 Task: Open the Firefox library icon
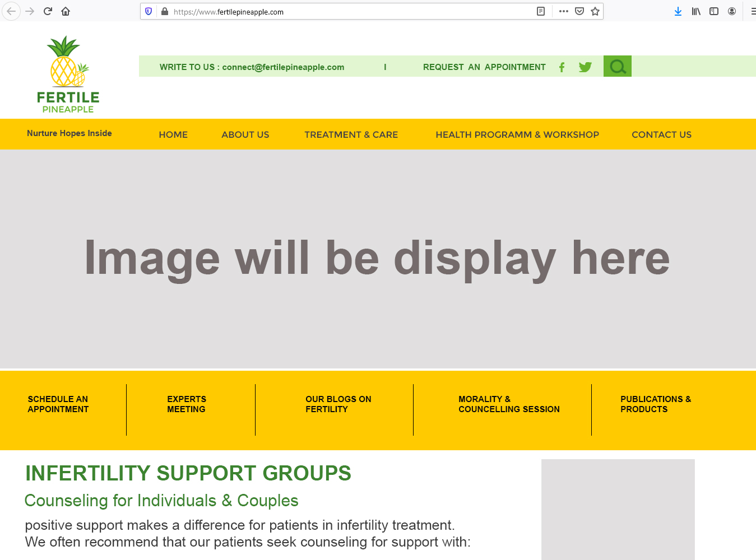pyautogui.click(x=696, y=11)
